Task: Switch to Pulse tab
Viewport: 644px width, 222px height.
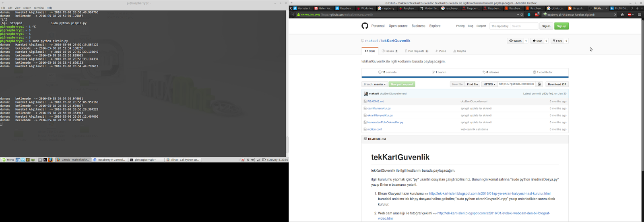Action: [441, 51]
